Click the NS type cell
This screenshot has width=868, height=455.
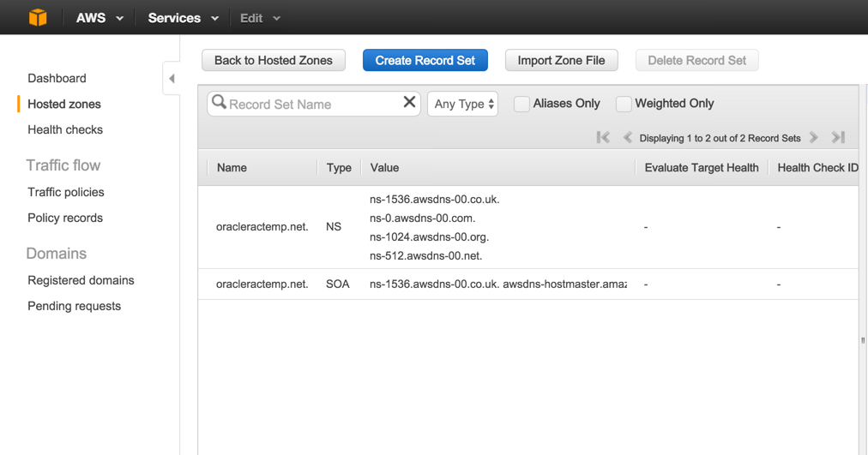coord(334,227)
